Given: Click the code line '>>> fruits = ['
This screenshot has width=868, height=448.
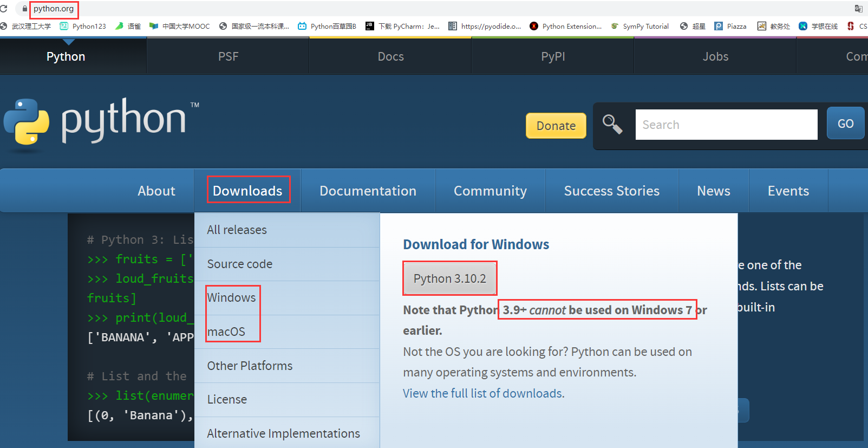Looking at the screenshot, I should click(140, 259).
